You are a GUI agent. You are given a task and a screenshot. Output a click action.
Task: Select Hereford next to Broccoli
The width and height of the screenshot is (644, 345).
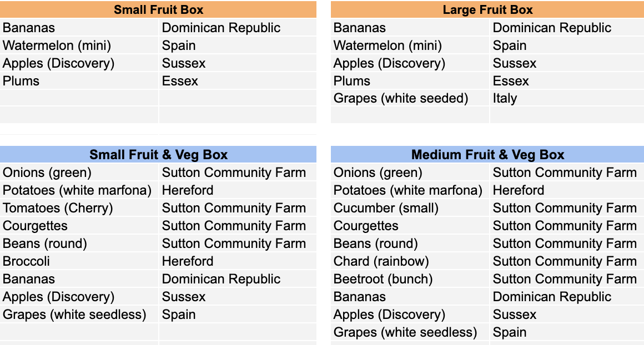tap(238, 261)
